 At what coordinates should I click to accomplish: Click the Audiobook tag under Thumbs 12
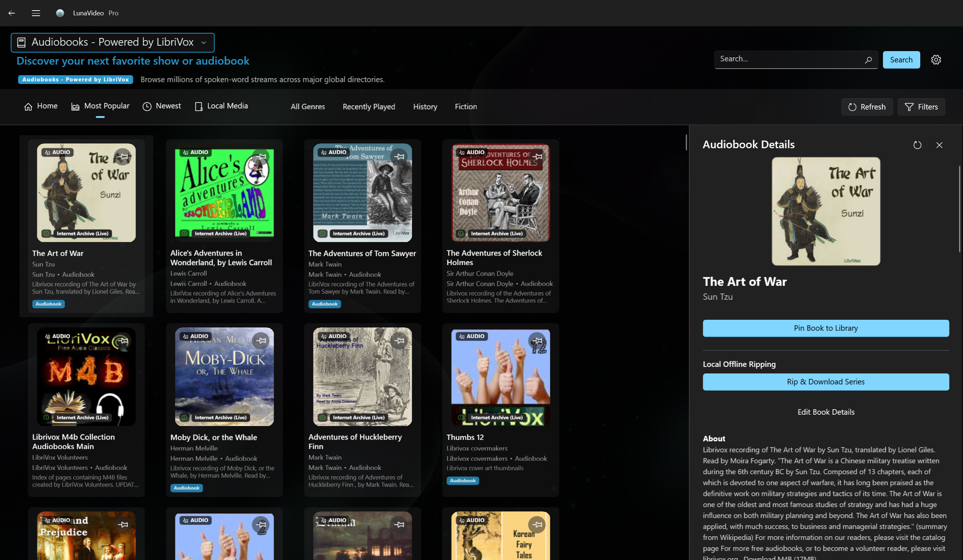pyautogui.click(x=463, y=480)
